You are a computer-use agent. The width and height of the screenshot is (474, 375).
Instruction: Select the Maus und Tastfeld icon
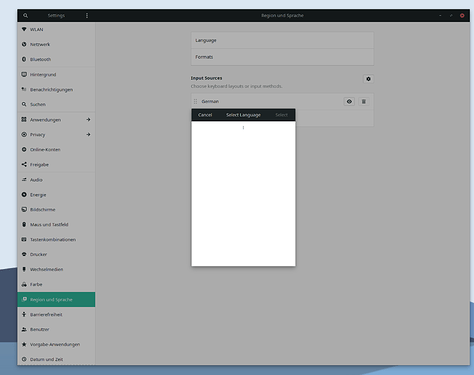click(24, 224)
